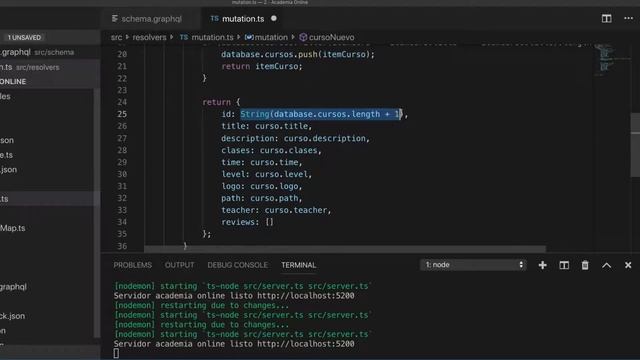Click the 'return itemCurso;' line
The height and width of the screenshot is (360, 640).
point(262,66)
